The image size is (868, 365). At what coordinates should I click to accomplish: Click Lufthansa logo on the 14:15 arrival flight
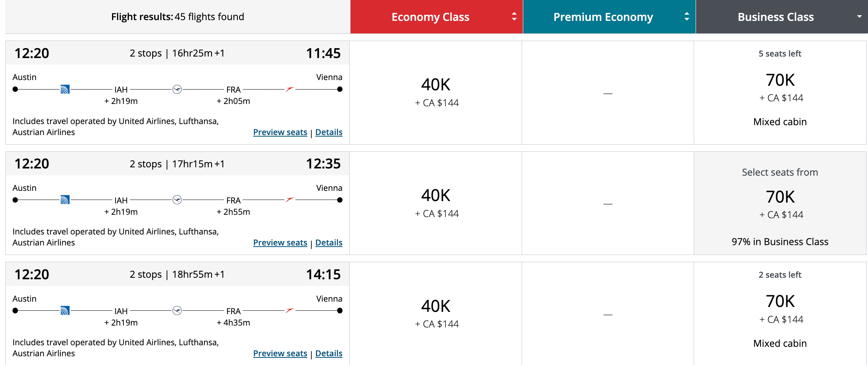point(177,311)
